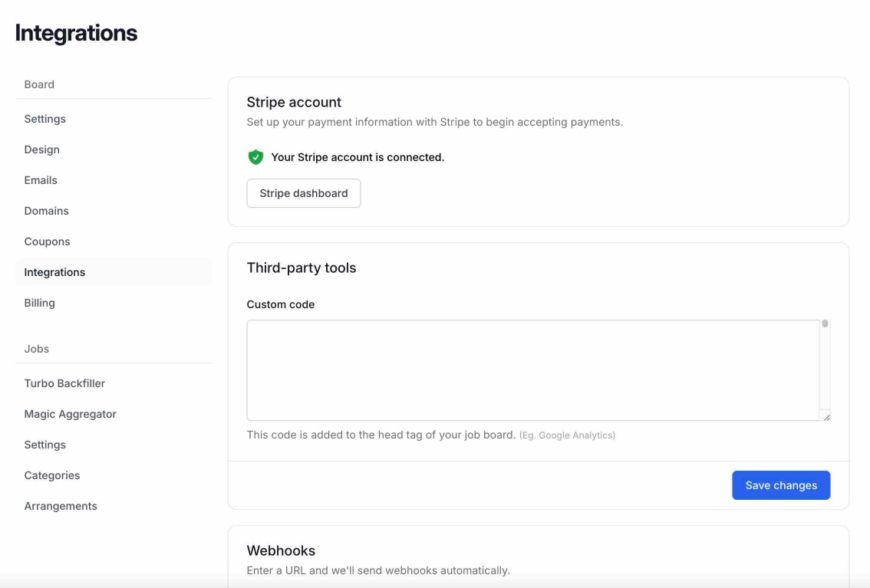Open the Coupons page
This screenshot has width=870, height=588.
(47, 241)
